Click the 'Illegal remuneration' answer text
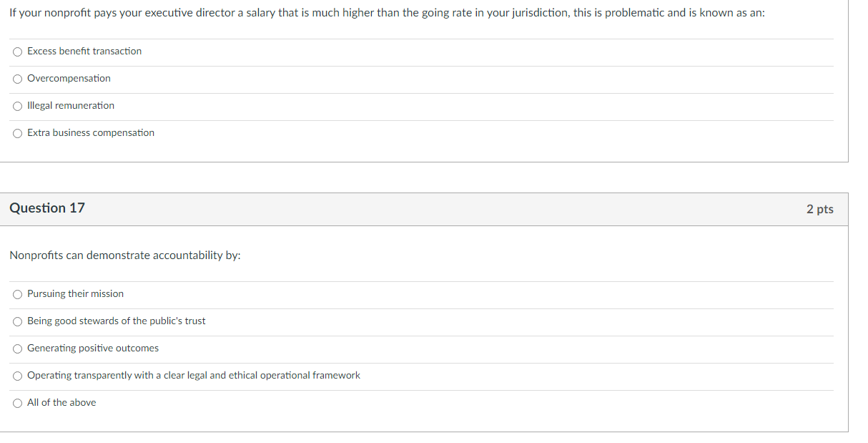The image size is (868, 443). point(71,106)
